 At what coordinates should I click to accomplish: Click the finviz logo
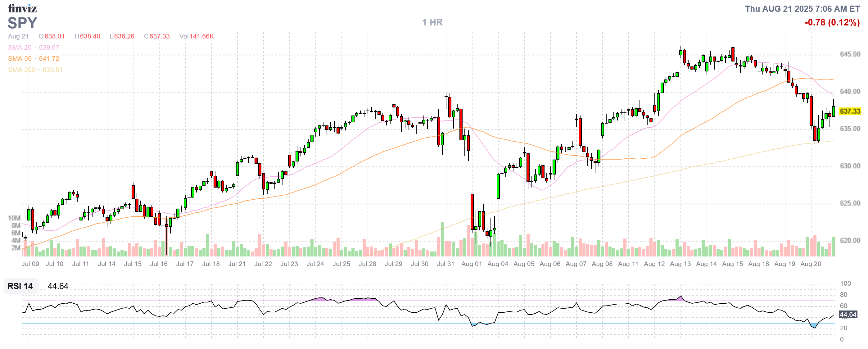[x=22, y=8]
